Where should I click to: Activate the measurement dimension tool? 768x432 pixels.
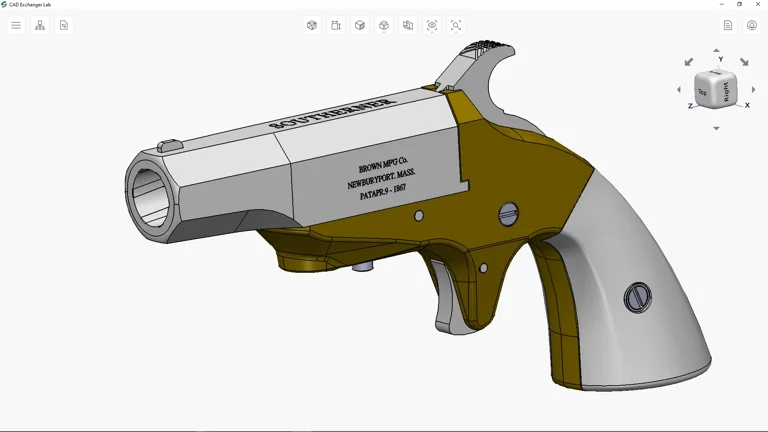[336, 25]
